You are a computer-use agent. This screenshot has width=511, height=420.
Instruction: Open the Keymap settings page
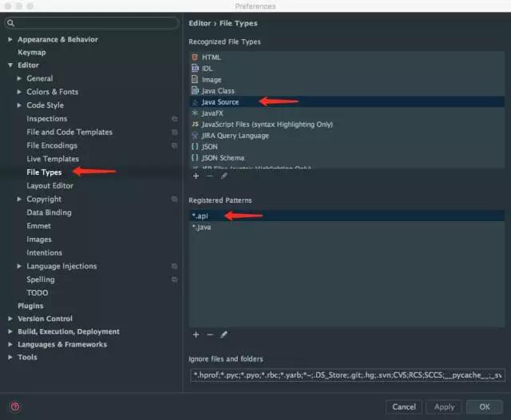pos(32,53)
